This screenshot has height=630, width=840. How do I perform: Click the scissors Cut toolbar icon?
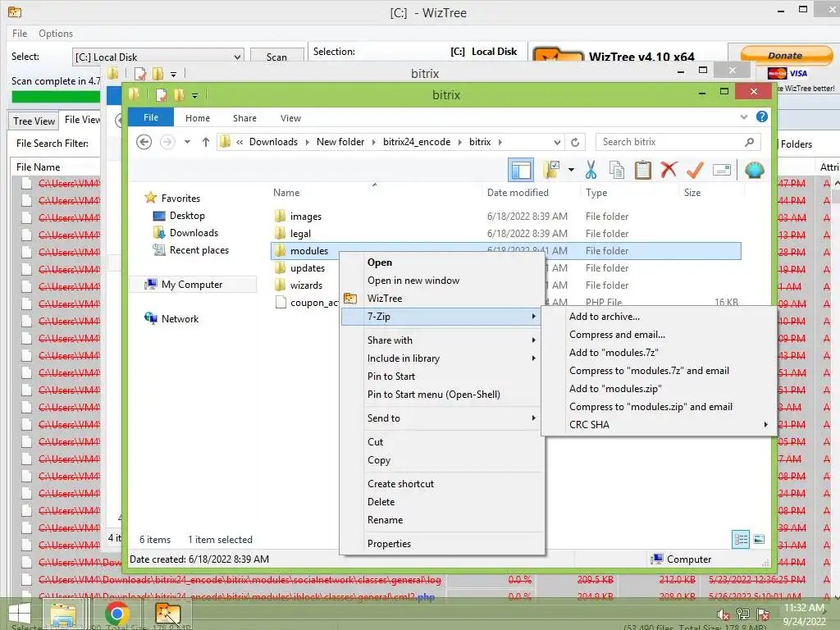pos(591,171)
